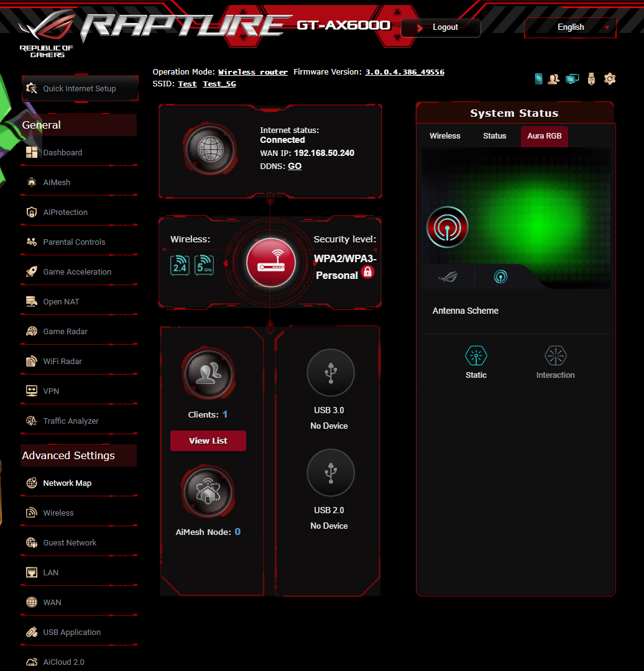The width and height of the screenshot is (644, 671).
Task: Click the Traffic Analyzer icon
Action: click(32, 421)
